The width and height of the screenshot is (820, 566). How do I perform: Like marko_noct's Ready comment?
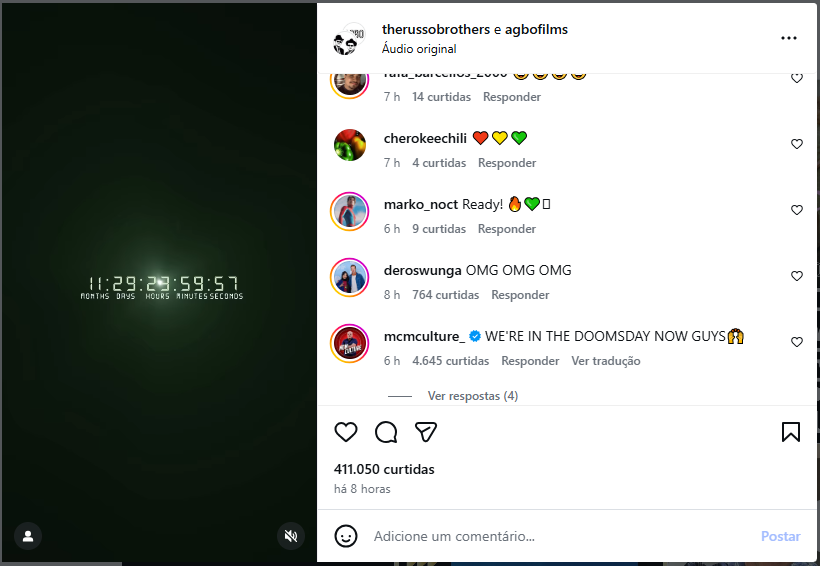(797, 210)
